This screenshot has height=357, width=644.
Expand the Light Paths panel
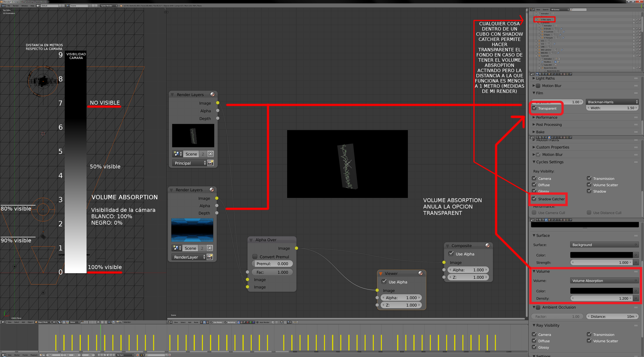pos(545,78)
